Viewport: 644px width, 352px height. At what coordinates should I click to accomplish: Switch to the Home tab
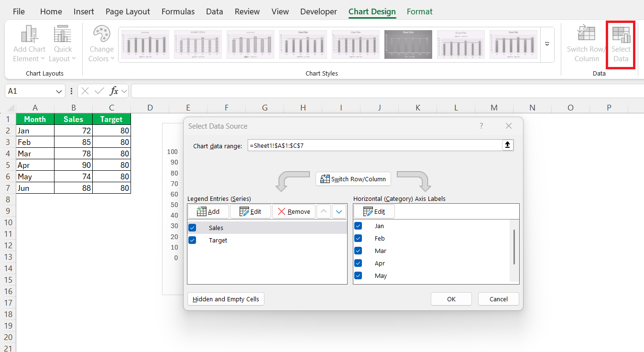pyautogui.click(x=51, y=11)
